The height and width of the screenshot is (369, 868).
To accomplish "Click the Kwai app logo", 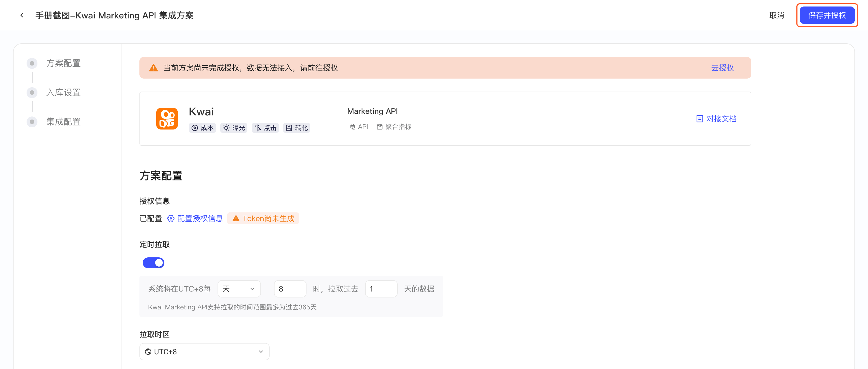I will coord(167,118).
